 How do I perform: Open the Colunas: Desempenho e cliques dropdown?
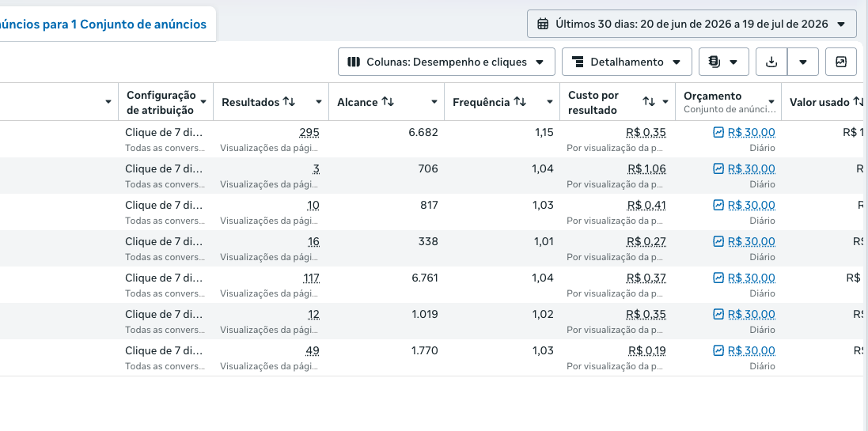pyautogui.click(x=446, y=62)
